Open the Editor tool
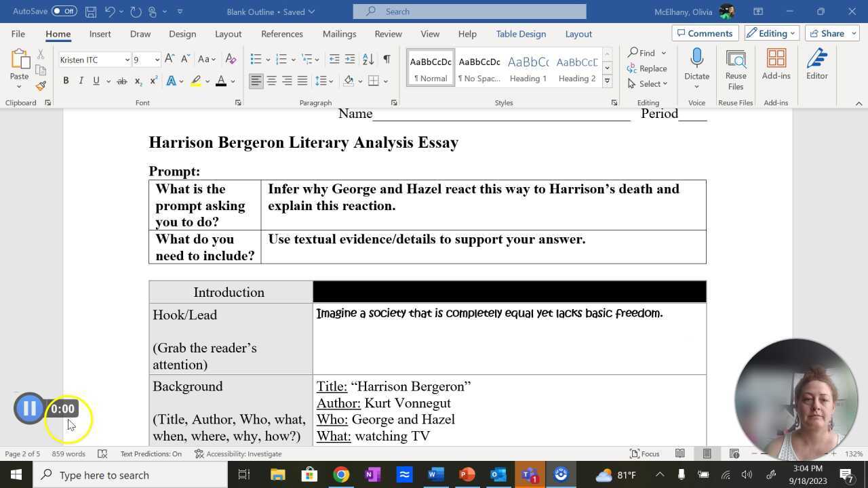The image size is (868, 488). [x=816, y=64]
